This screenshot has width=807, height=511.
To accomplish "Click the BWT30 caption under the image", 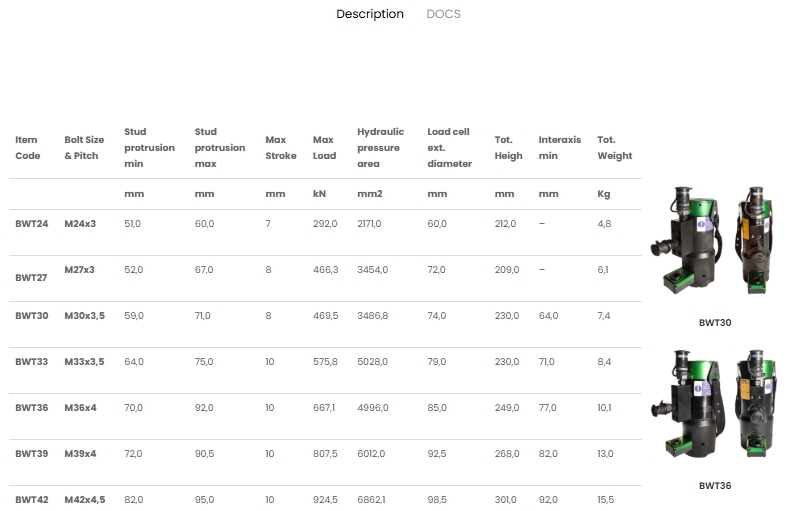I will coord(715,323).
